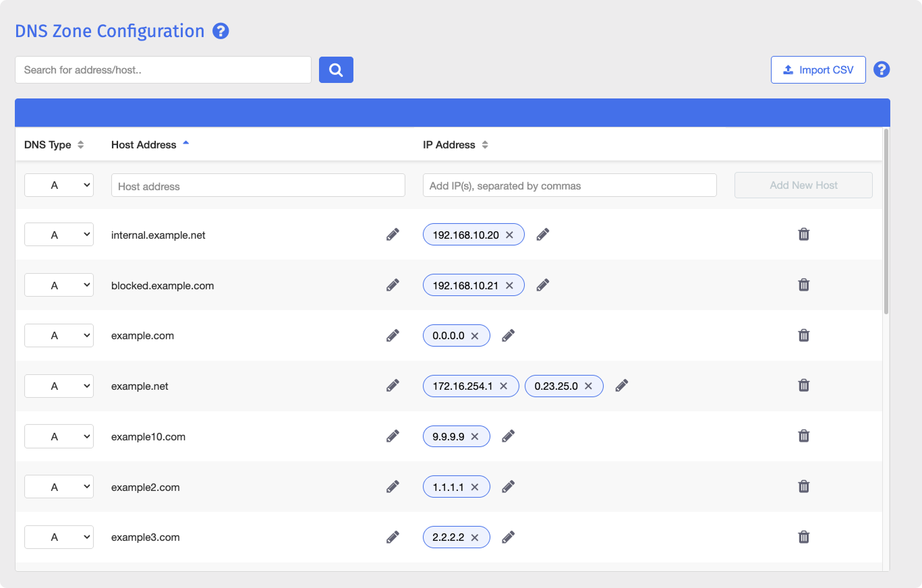Open DNS type dropdown for internal.example.net
The height and width of the screenshot is (588, 922).
tap(59, 235)
